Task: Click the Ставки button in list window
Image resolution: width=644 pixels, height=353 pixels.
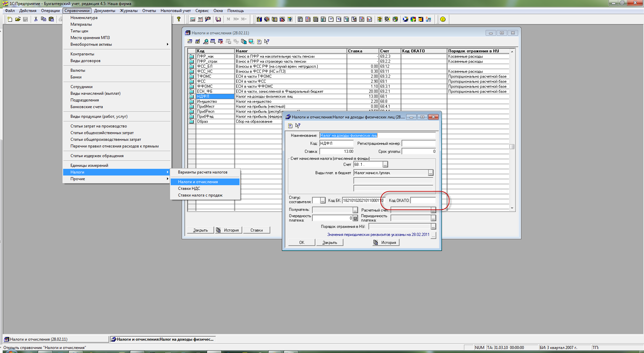Action: coord(256,230)
